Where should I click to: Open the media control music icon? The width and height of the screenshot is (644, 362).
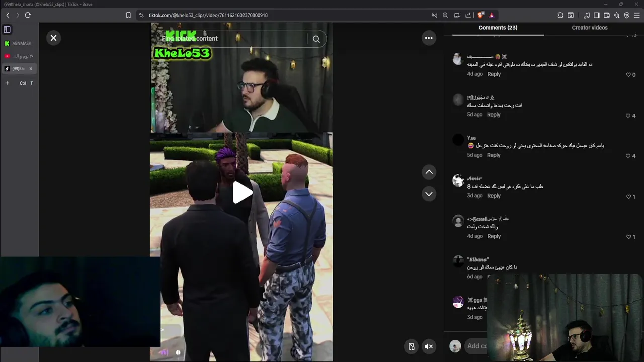[x=587, y=15]
